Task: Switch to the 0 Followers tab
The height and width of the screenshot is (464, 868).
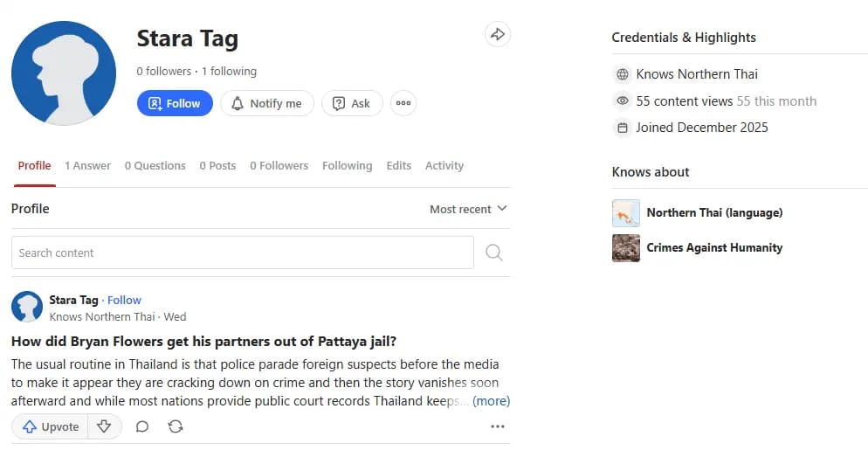Action: click(279, 165)
